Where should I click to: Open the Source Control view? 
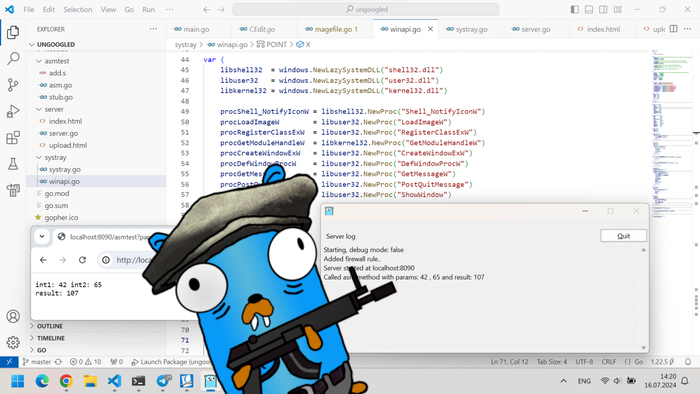point(13,84)
